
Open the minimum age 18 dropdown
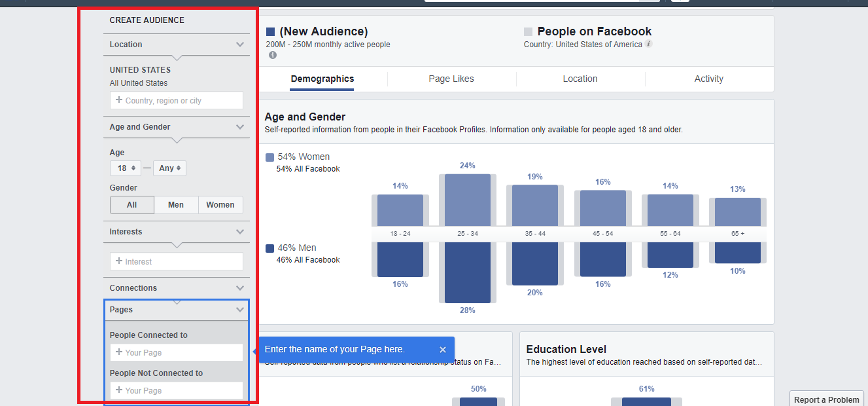pos(125,168)
